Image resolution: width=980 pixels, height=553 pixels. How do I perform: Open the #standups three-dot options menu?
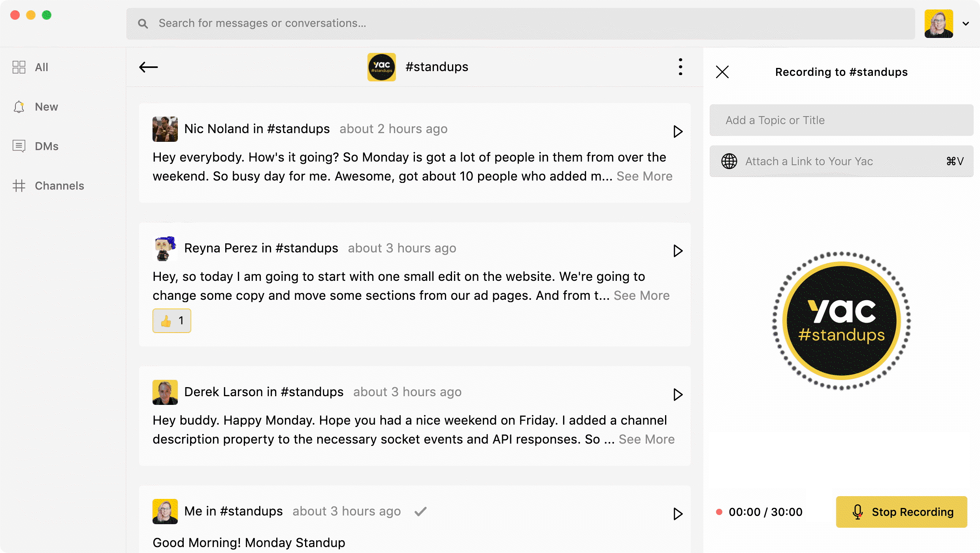coord(680,67)
